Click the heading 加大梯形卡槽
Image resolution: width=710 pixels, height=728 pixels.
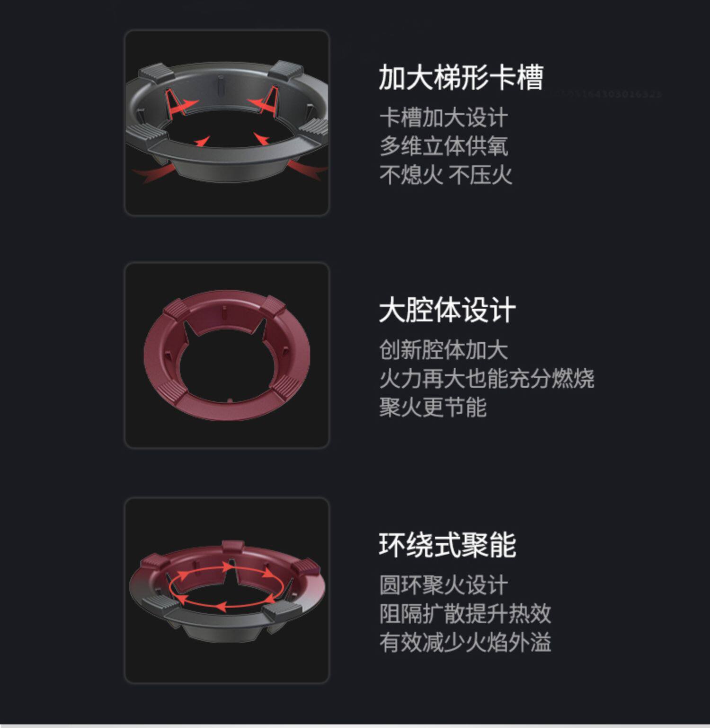[x=461, y=78]
